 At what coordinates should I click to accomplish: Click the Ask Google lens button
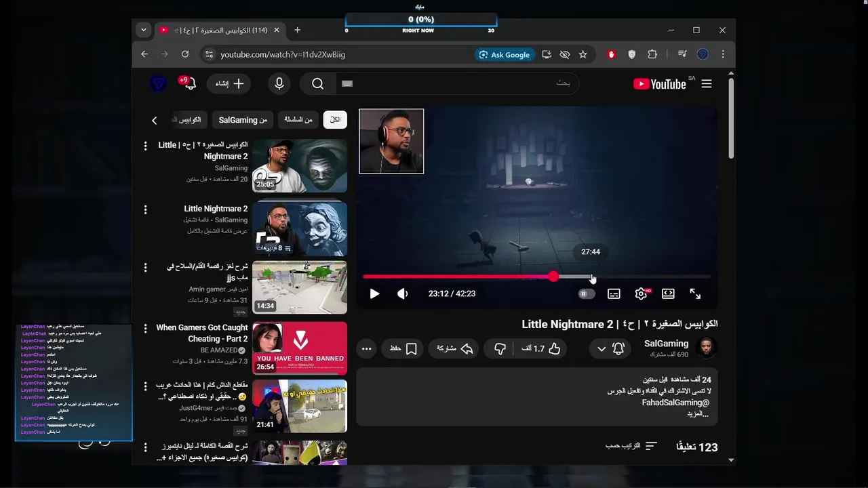tap(505, 54)
